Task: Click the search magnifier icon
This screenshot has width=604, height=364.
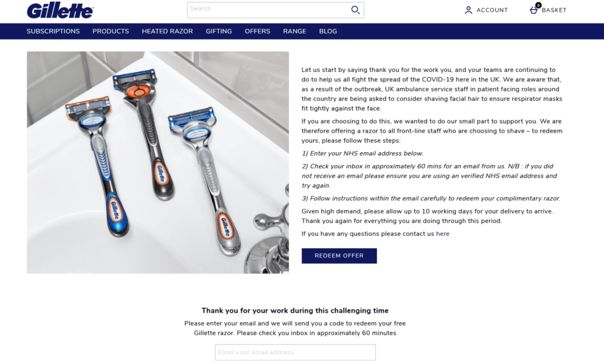Action: click(x=355, y=10)
